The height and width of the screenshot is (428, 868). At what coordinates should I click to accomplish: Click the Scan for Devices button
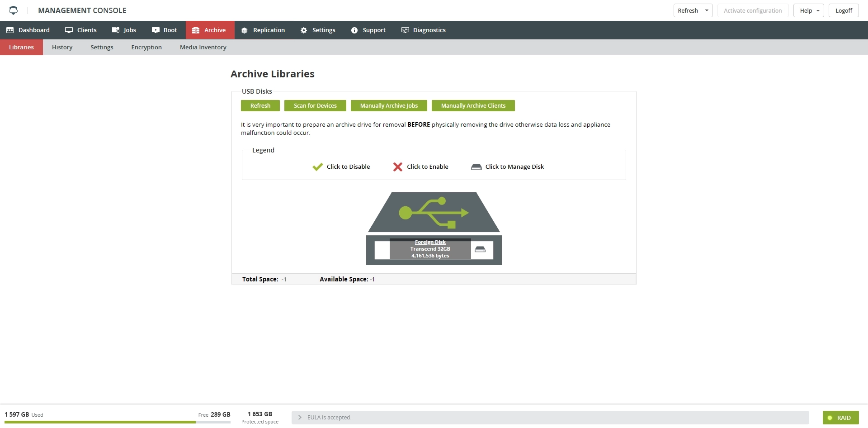pyautogui.click(x=315, y=105)
